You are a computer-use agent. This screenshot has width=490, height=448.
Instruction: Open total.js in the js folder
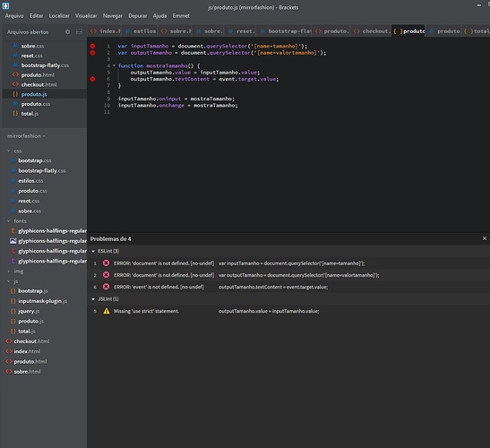pyautogui.click(x=27, y=332)
